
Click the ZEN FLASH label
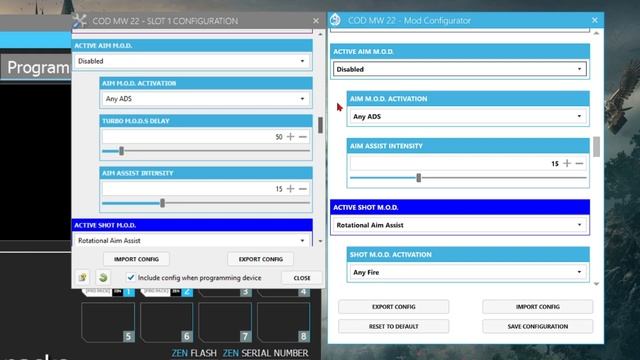[194, 353]
